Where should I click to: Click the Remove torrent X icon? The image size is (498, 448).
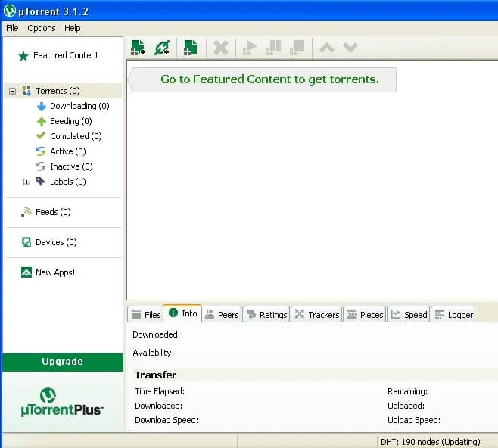[x=221, y=48]
